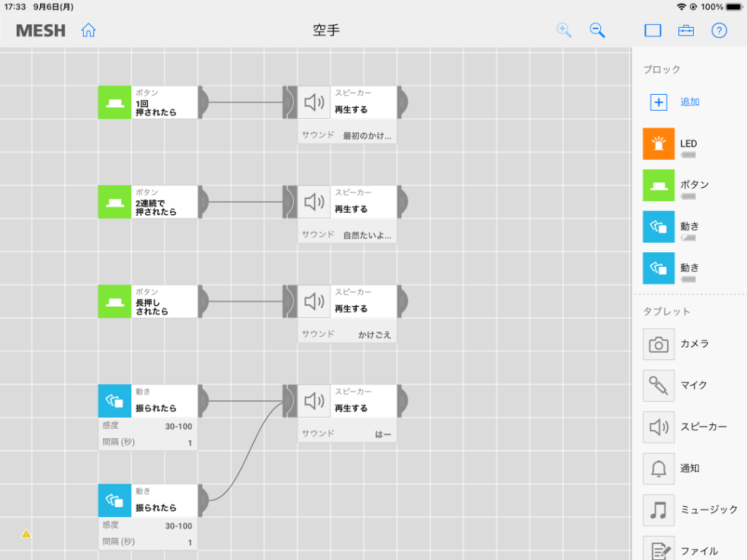The height and width of the screenshot is (560, 747).
Task: Click input connector of はー speaker block
Action: pyautogui.click(x=290, y=401)
